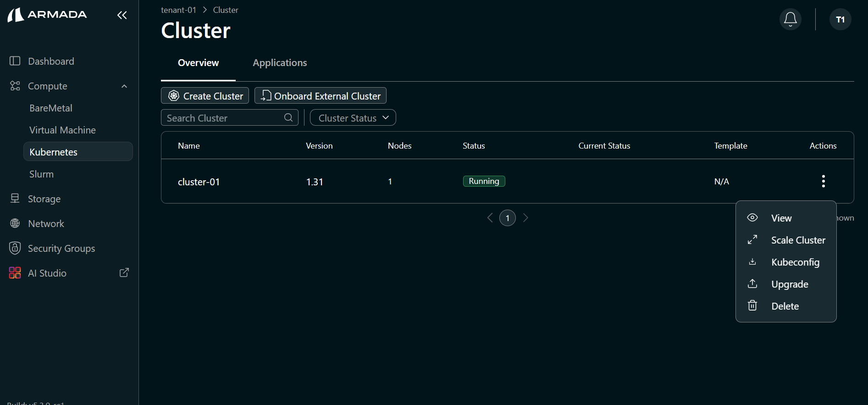This screenshot has height=405, width=868.
Task: Click the AI Studio external link icon
Action: tap(124, 272)
